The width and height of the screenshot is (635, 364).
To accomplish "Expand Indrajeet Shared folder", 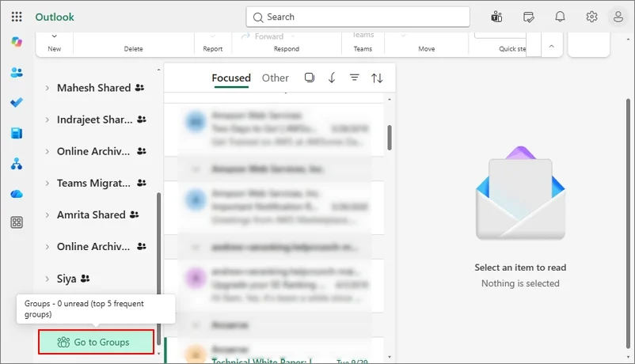I will pyautogui.click(x=47, y=119).
